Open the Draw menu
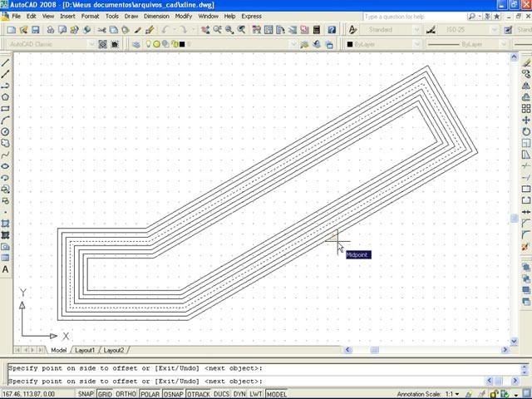 [x=131, y=16]
